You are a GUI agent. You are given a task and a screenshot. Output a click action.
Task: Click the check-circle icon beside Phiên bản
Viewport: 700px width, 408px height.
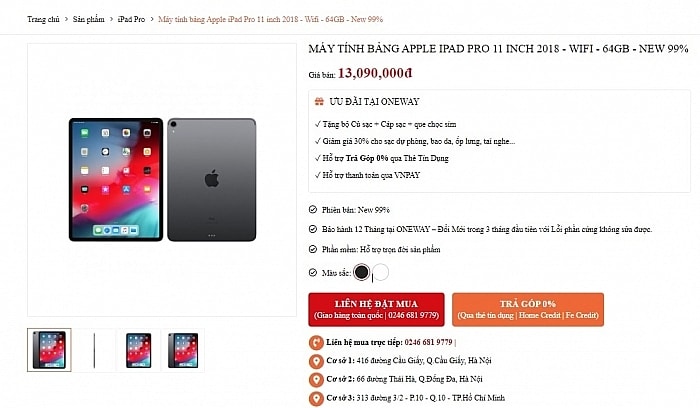click(x=312, y=209)
